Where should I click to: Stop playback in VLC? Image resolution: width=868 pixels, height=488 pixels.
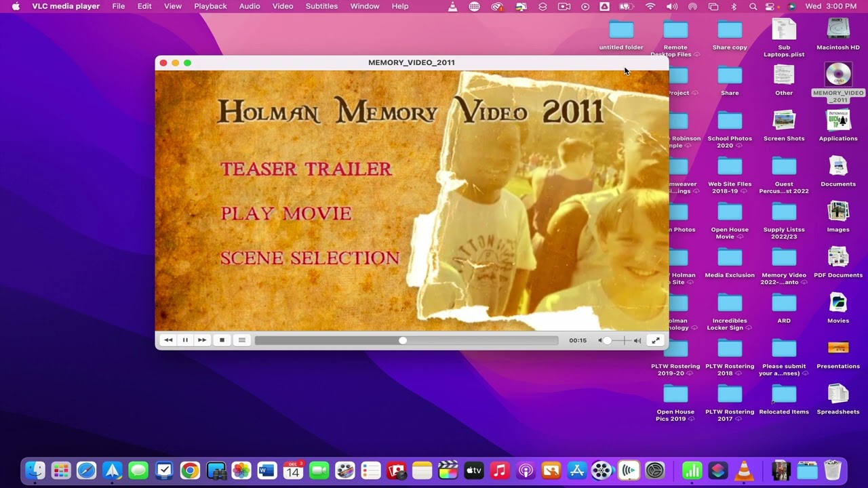(x=222, y=340)
